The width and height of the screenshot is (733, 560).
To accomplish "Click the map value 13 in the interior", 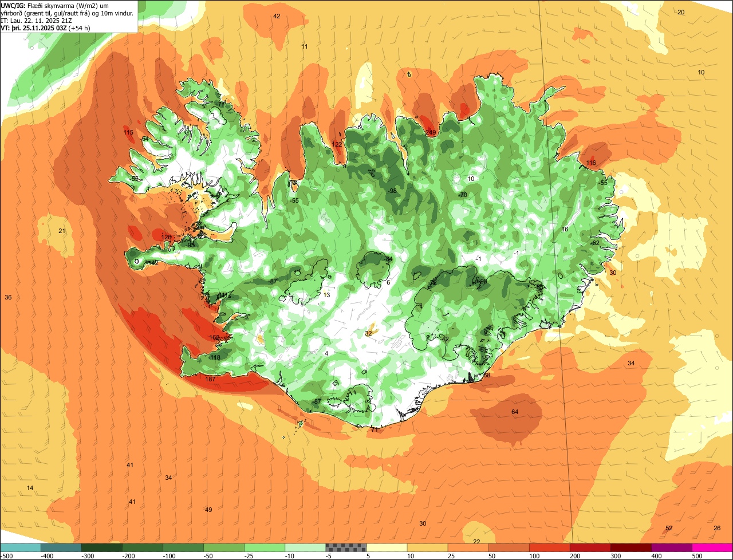I will click(x=327, y=295).
